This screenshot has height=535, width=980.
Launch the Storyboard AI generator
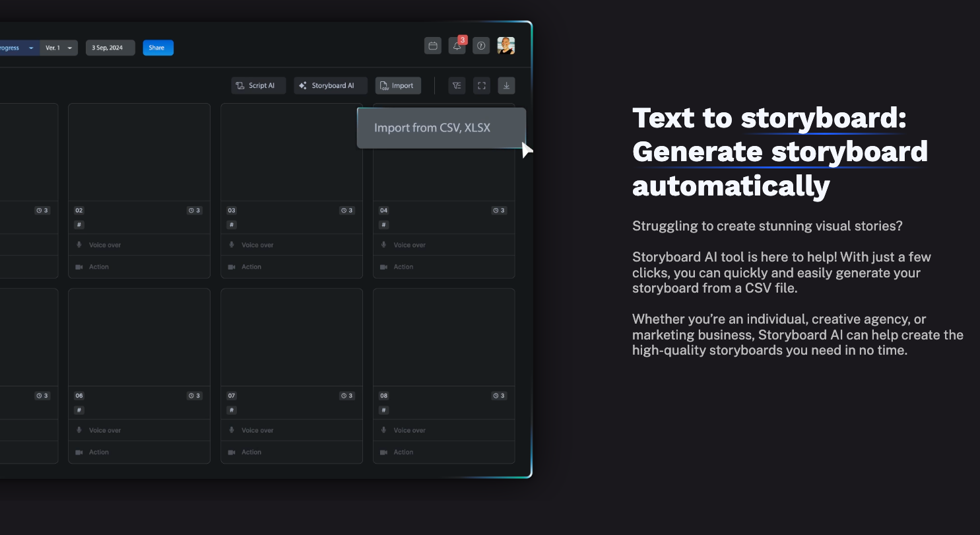pos(330,85)
